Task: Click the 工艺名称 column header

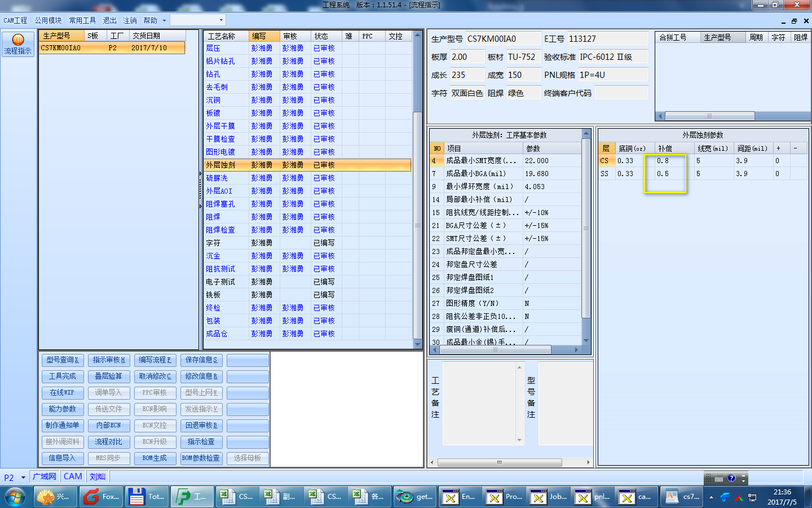Action: (x=226, y=36)
